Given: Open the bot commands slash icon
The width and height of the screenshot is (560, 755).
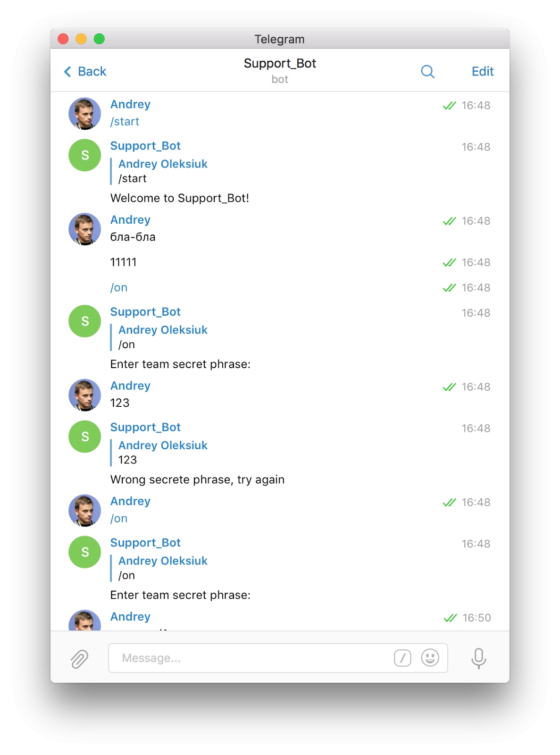Looking at the screenshot, I should coord(402,658).
